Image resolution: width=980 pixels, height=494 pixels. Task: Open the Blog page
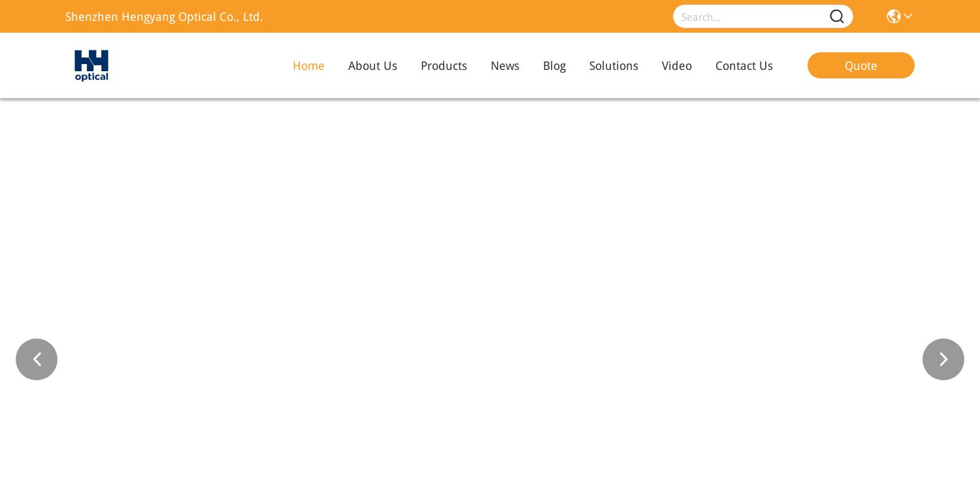pyautogui.click(x=554, y=65)
